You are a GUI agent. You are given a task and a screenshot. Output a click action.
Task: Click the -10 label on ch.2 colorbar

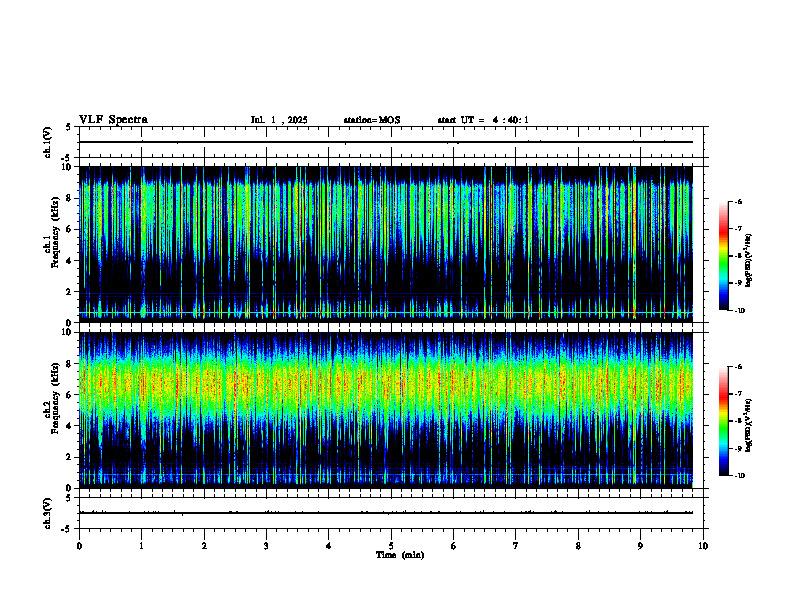point(739,476)
